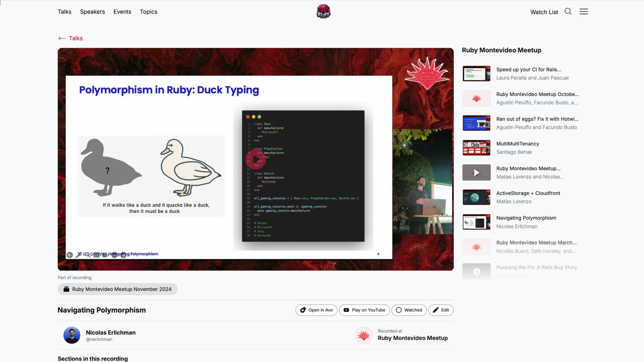644x362 pixels.
Task: Click Edit with the pencil icon
Action: point(441,310)
